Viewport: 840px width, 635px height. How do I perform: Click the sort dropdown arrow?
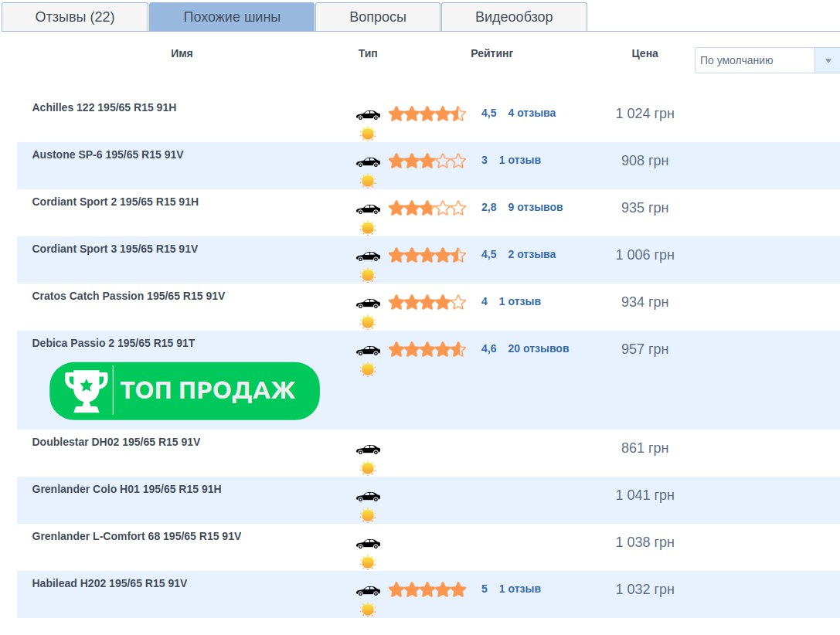coord(828,60)
